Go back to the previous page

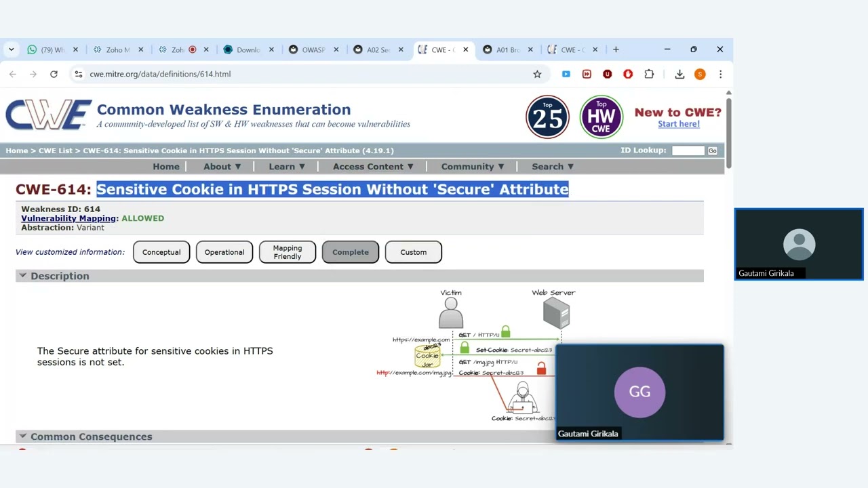coord(13,74)
